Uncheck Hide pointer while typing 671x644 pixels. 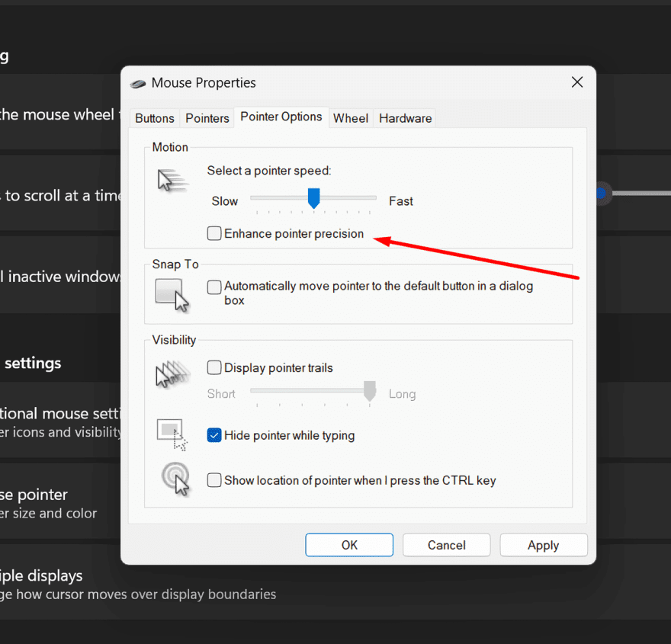point(214,435)
